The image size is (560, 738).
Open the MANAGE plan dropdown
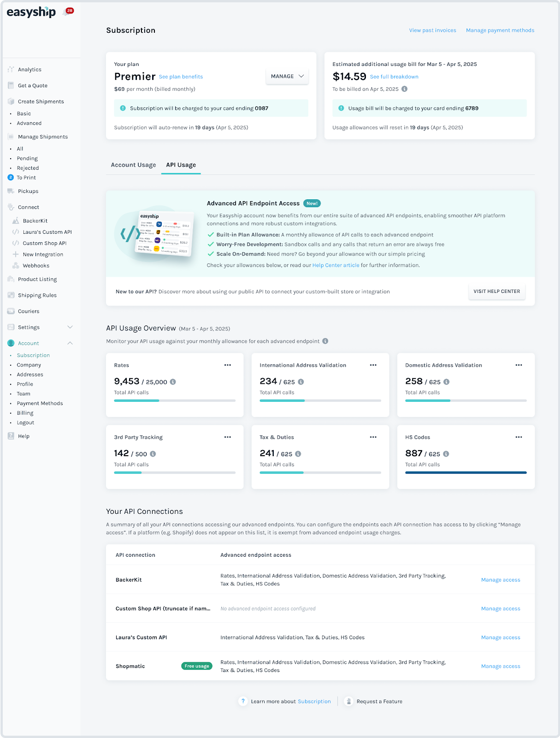click(x=287, y=77)
